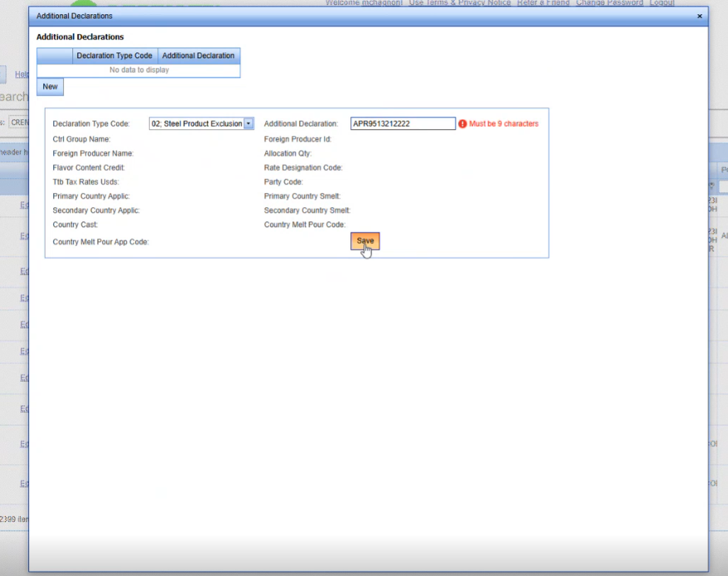
Task: Open Use Terms & Privacy Notice link
Action: (459, 3)
